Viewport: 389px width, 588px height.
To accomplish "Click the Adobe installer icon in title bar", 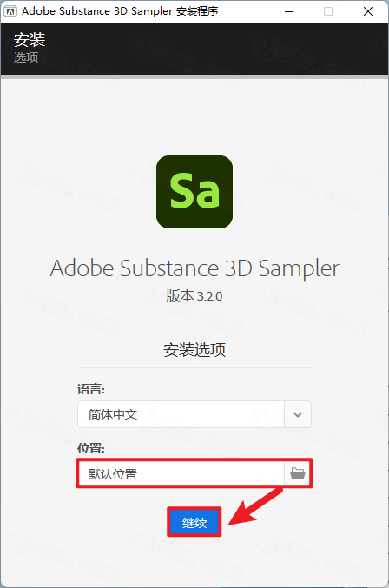I will click(x=10, y=11).
